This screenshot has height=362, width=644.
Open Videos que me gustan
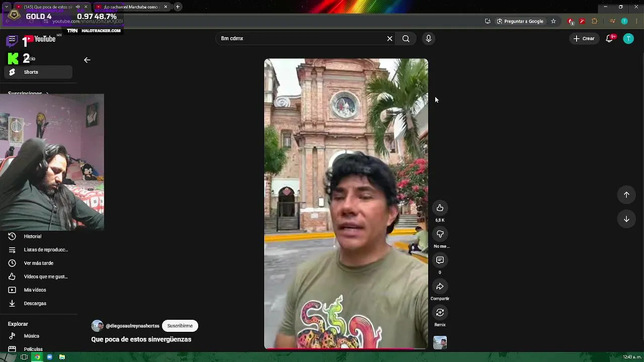(38, 277)
